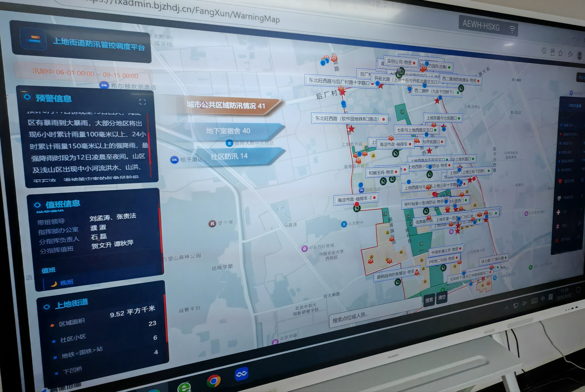Click the 上地街道防汛管控调度平台 logo icon
The width and height of the screenshot is (585, 392).
coord(33,39)
